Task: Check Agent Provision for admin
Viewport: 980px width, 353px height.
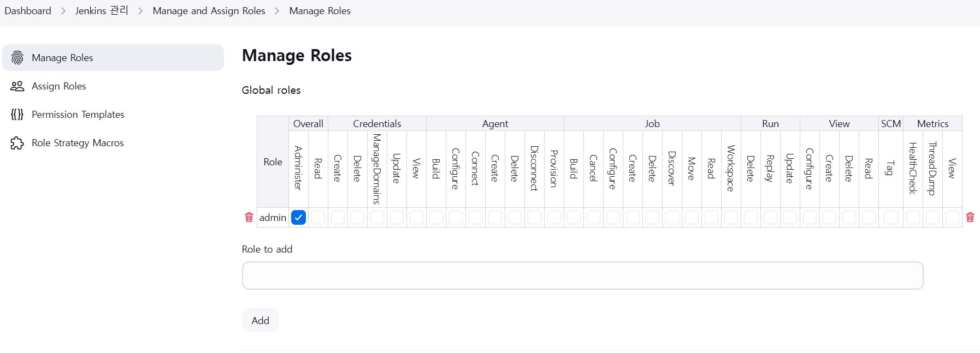Action: (x=554, y=217)
